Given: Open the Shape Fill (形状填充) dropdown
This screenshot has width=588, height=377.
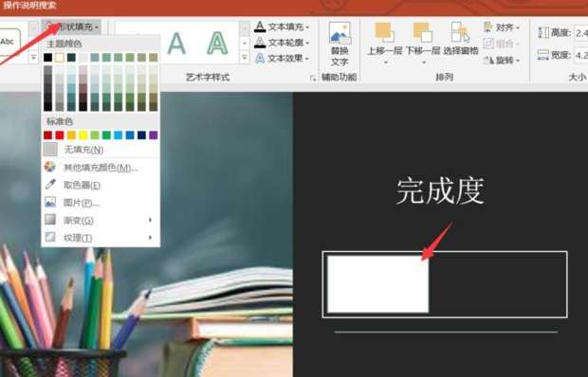Looking at the screenshot, I should [x=71, y=27].
